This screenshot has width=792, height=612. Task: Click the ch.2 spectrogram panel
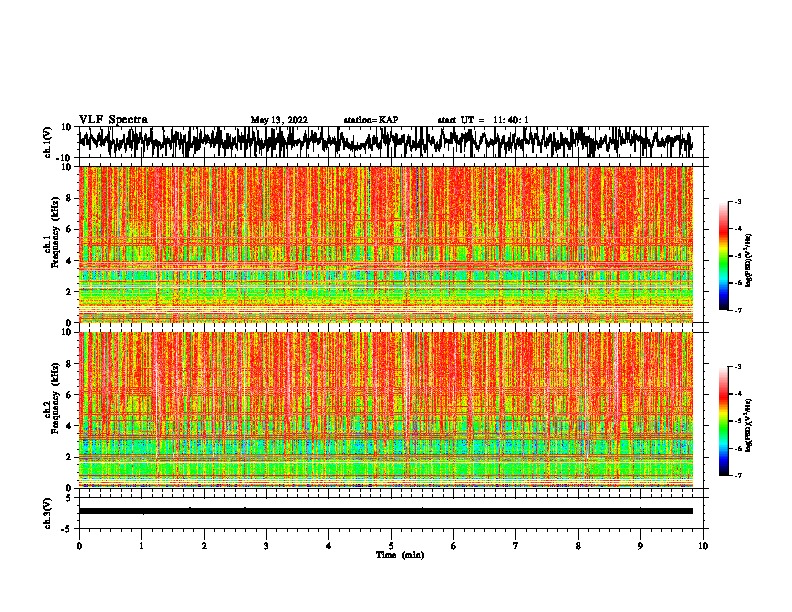pos(385,410)
